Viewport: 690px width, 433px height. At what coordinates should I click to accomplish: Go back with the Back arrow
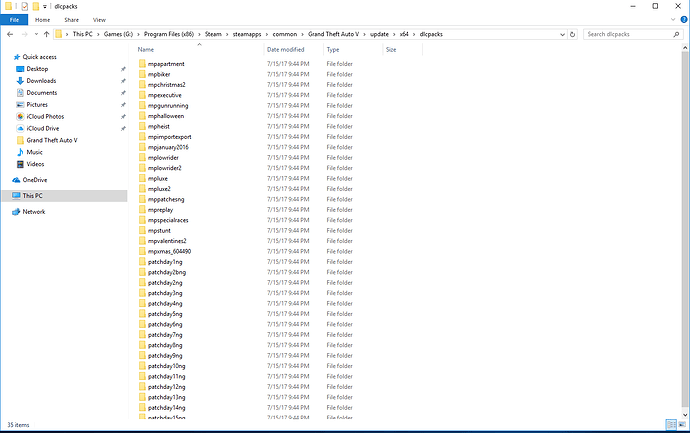coord(10,34)
